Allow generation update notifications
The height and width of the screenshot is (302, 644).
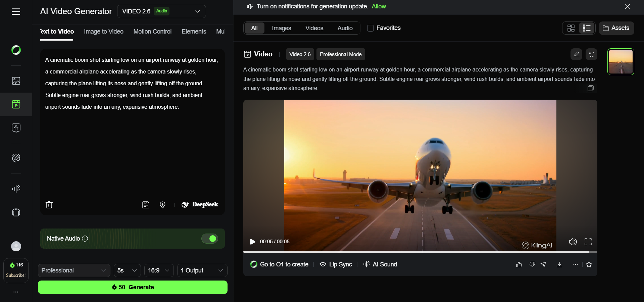click(x=379, y=6)
